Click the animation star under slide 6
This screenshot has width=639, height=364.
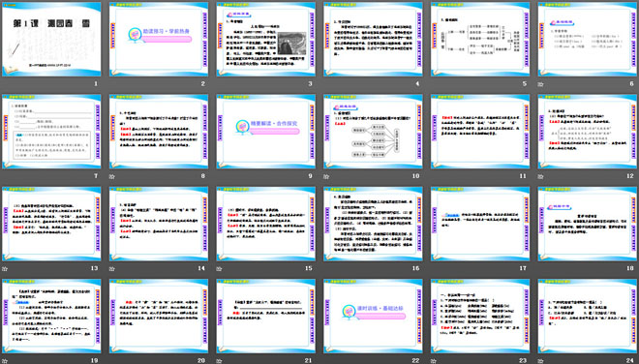(x=540, y=84)
